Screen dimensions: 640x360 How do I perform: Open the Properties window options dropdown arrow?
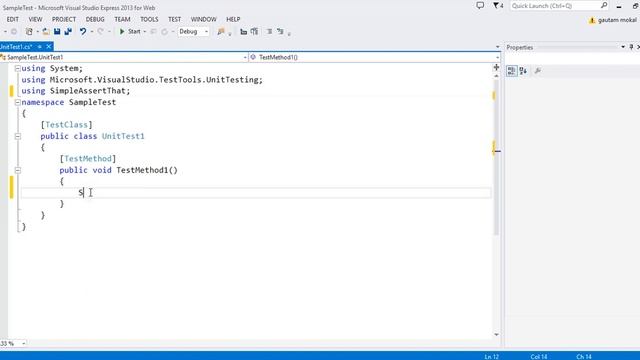coord(623,47)
